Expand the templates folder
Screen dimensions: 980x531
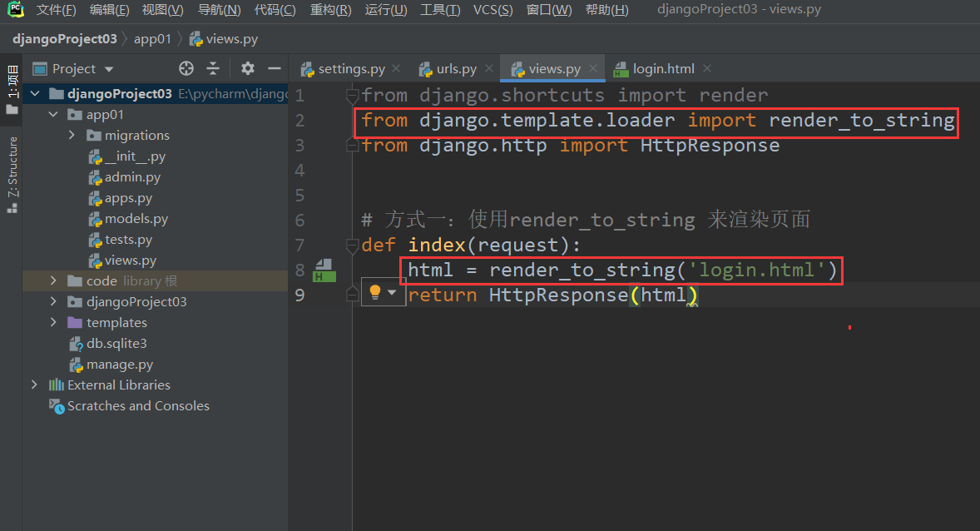(x=53, y=323)
